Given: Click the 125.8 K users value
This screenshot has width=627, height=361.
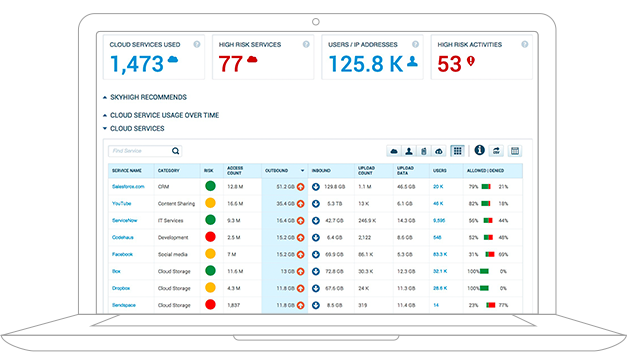Looking at the screenshot, I should click(365, 64).
